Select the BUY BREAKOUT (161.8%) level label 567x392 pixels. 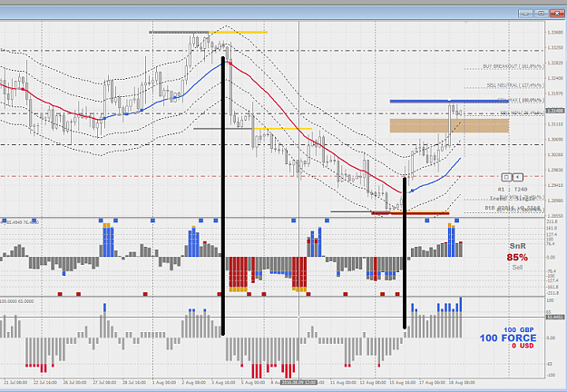point(513,66)
